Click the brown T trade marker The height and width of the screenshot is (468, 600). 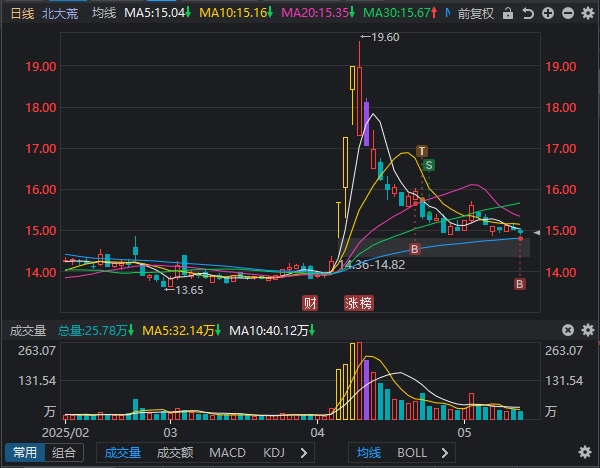(422, 151)
